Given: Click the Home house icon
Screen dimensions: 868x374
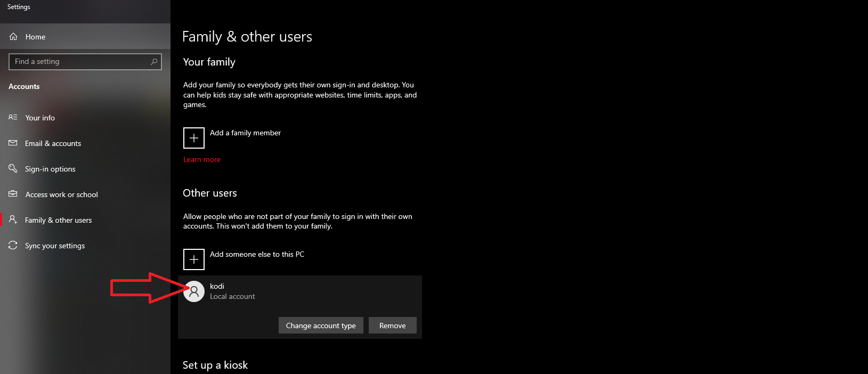Looking at the screenshot, I should click(x=13, y=37).
